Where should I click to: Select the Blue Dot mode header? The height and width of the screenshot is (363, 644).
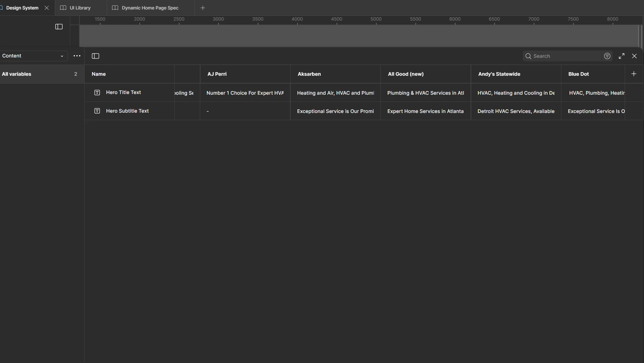[x=593, y=74]
